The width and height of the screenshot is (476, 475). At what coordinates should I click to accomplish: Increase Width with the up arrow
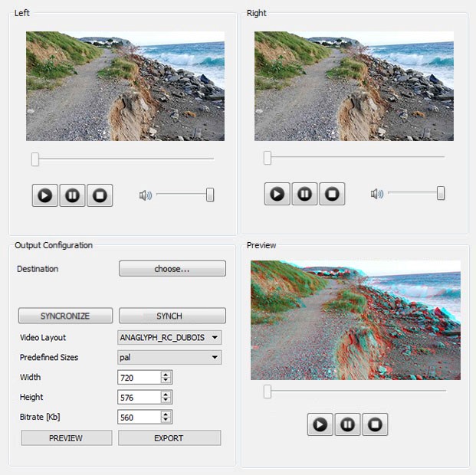point(166,375)
